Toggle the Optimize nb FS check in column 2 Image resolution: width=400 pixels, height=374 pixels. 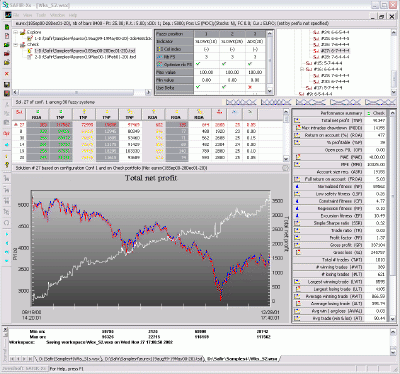224,64
